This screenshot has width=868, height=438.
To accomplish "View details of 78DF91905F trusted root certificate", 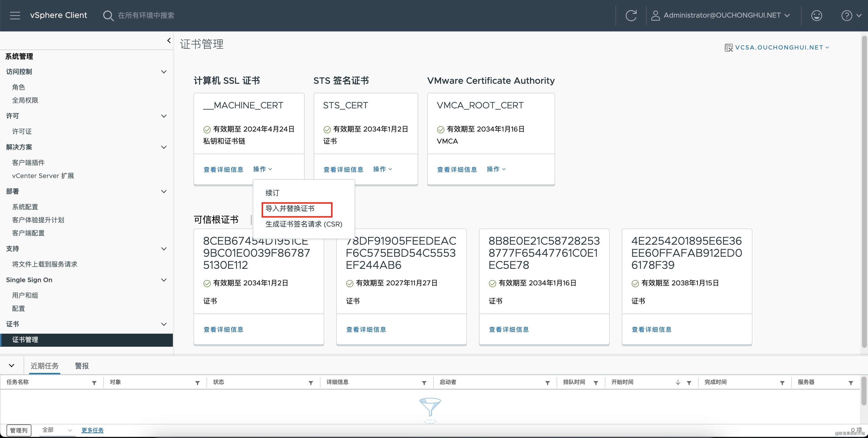I will pyautogui.click(x=366, y=329).
